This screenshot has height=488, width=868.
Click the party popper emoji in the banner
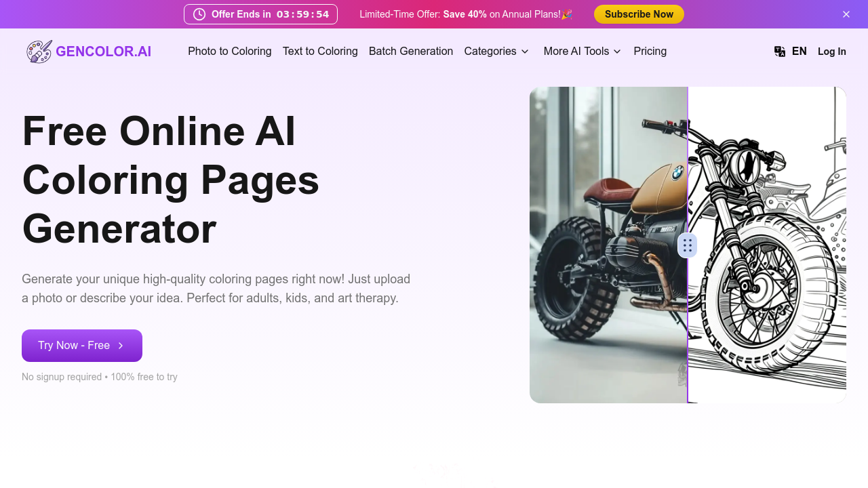pos(566,14)
